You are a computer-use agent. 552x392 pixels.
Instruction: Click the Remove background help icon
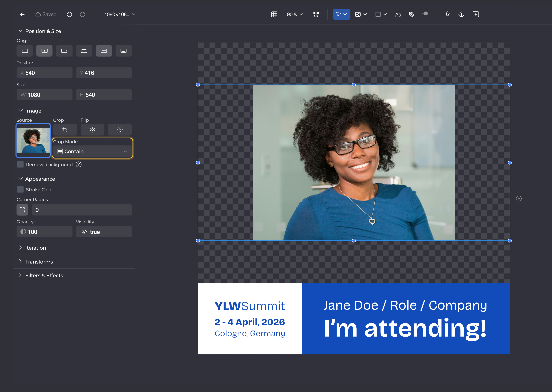[x=79, y=165]
